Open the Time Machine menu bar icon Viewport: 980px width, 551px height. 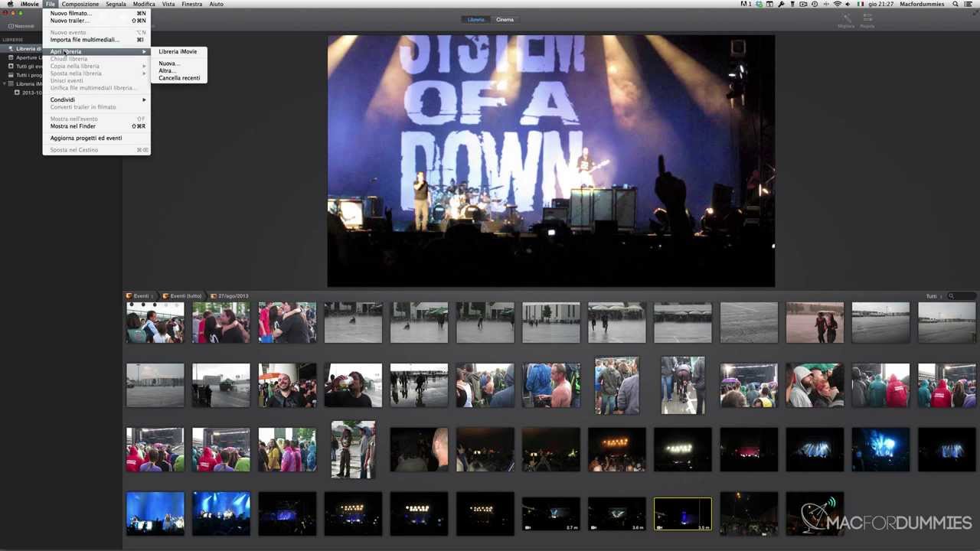[x=815, y=4]
